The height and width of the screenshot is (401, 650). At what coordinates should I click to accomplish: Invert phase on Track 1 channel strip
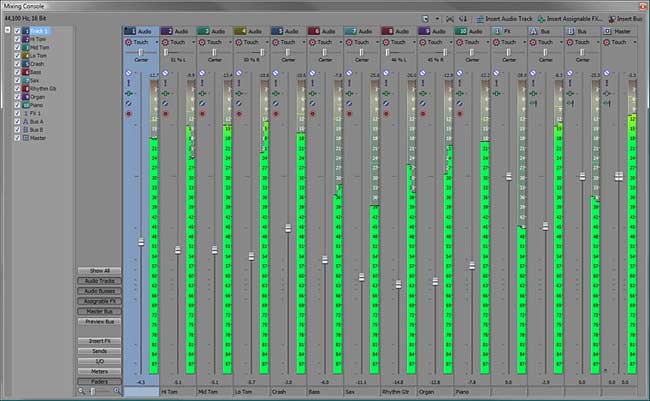(x=129, y=103)
